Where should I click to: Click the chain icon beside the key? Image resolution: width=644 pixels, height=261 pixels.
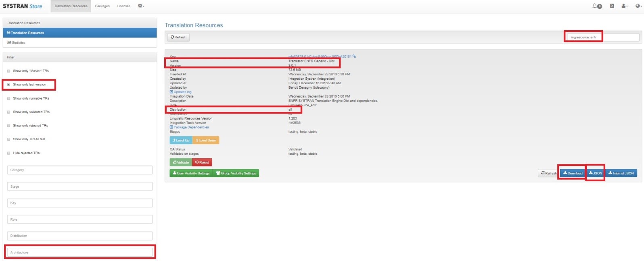pos(354,56)
